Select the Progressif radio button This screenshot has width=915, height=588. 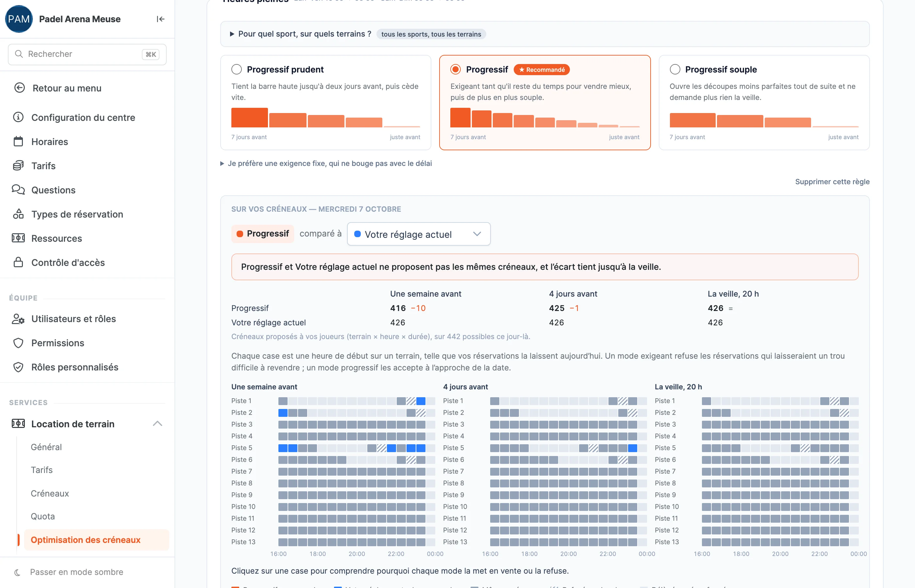click(x=456, y=69)
